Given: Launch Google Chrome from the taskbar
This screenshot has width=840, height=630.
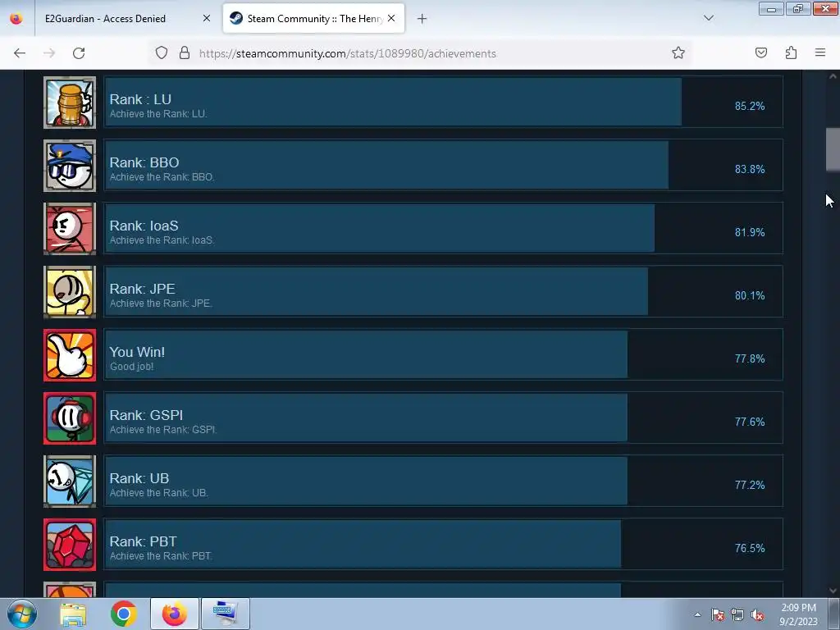Looking at the screenshot, I should (124, 614).
